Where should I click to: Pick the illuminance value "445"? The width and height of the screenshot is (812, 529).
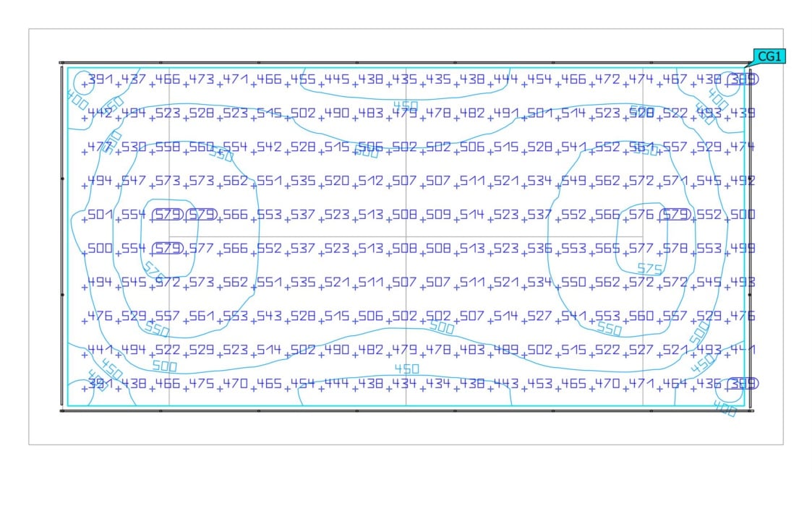(x=337, y=79)
